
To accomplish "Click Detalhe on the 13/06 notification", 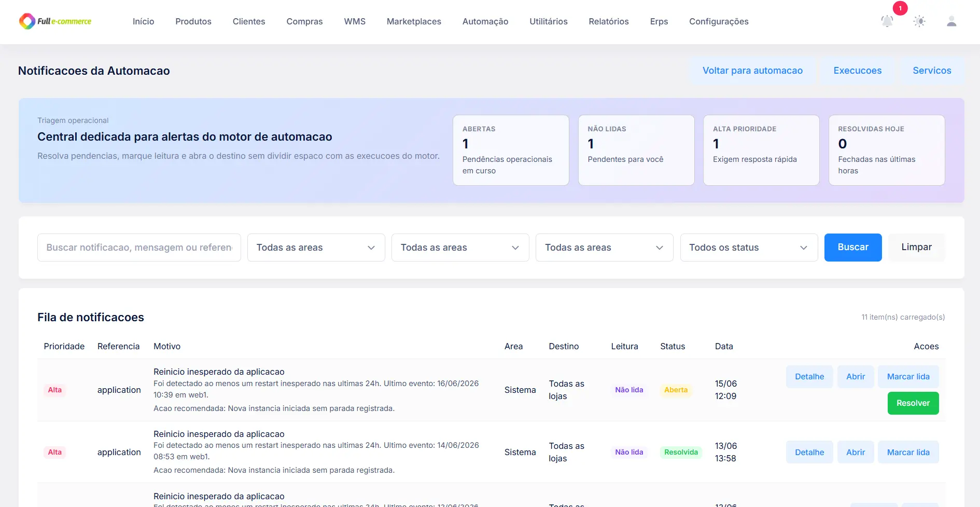I will [x=809, y=453].
